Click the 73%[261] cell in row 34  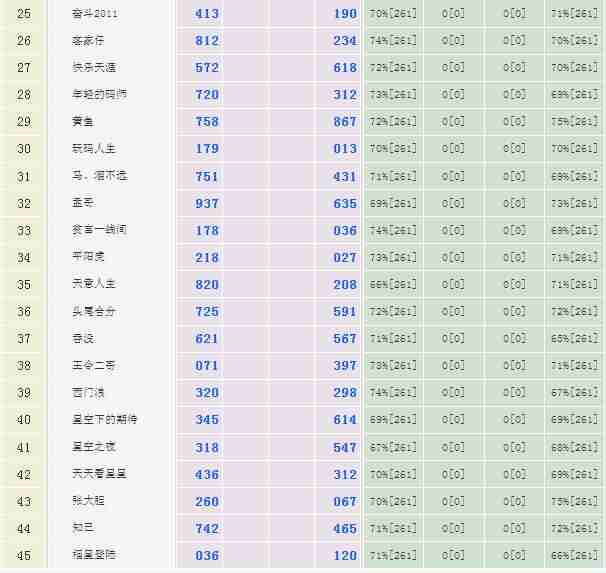coord(393,257)
